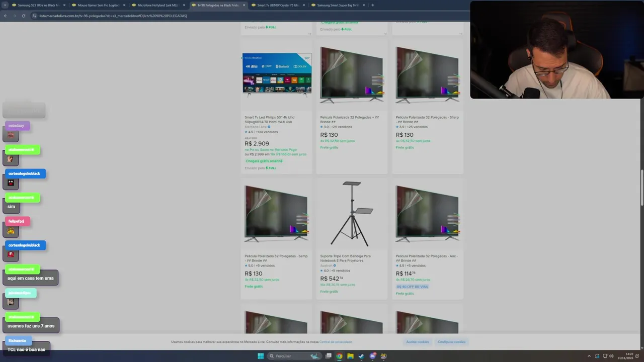Open the tripod stand product image
The image size is (644, 362).
(352, 214)
